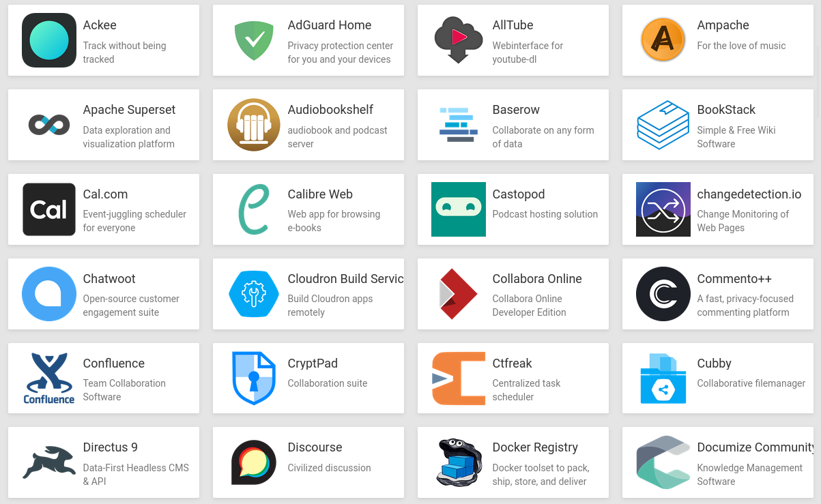
Task: Click the Directus 9 rabbit icon
Action: point(49,462)
